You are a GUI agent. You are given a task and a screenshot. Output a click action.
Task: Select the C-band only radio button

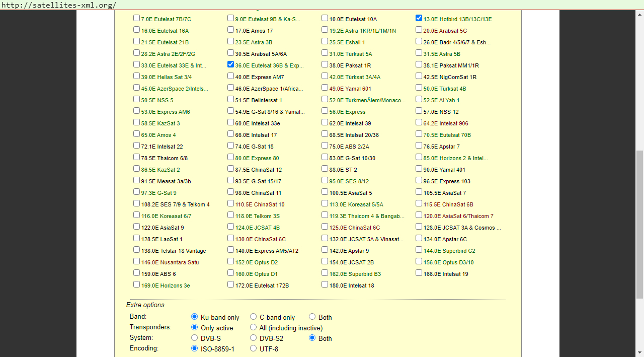[x=254, y=317]
